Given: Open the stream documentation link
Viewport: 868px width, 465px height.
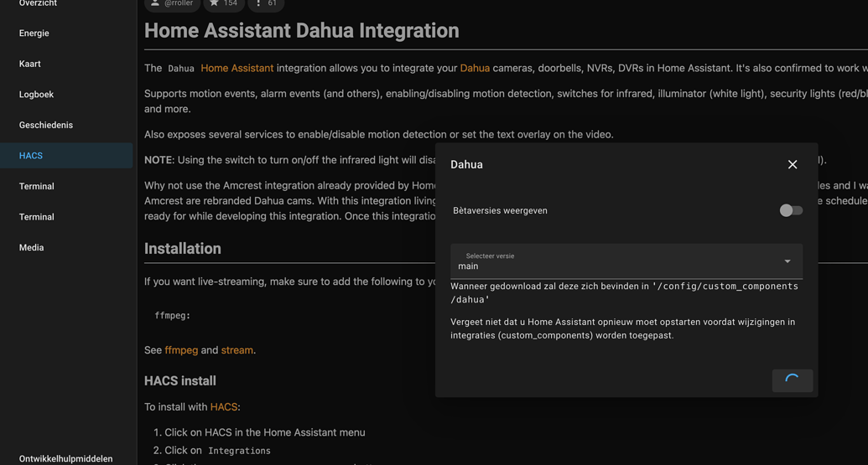Looking at the screenshot, I should pos(236,350).
